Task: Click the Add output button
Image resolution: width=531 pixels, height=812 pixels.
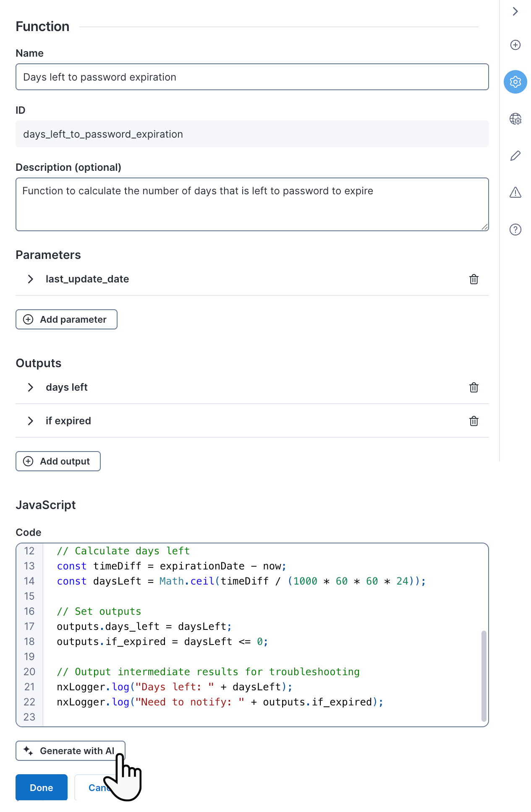Action: (x=58, y=461)
